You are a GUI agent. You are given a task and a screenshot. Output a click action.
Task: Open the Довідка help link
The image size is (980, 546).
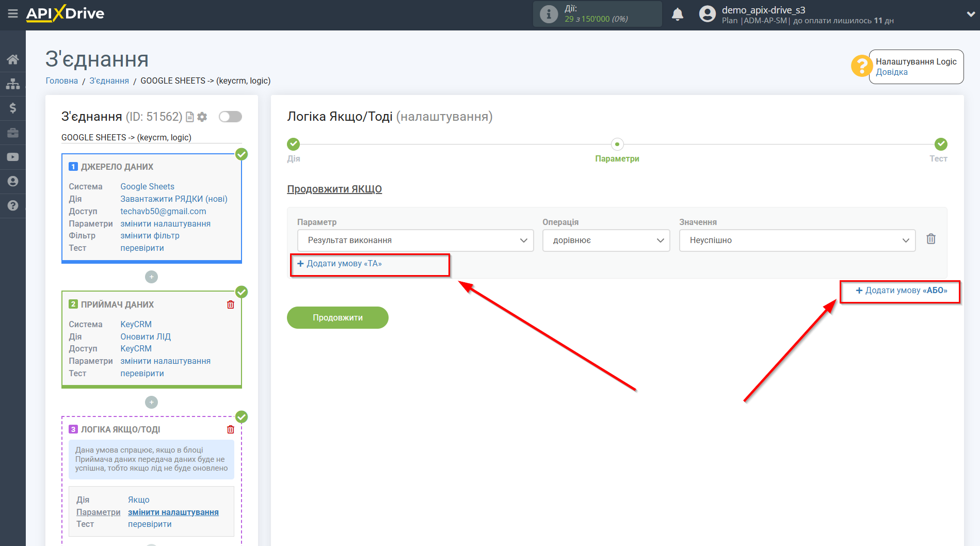click(x=891, y=72)
